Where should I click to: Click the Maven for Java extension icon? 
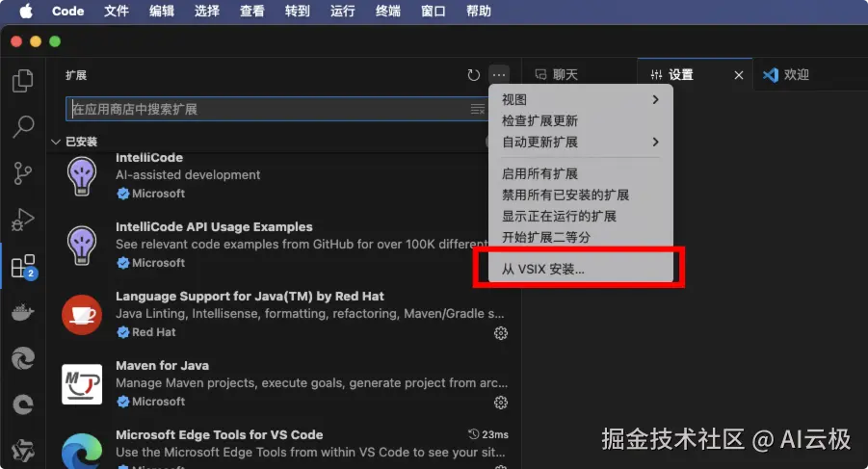82,384
